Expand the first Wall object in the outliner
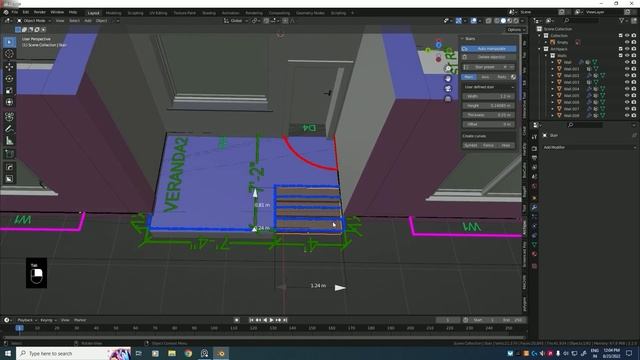The height and width of the screenshot is (360, 640). (x=553, y=62)
